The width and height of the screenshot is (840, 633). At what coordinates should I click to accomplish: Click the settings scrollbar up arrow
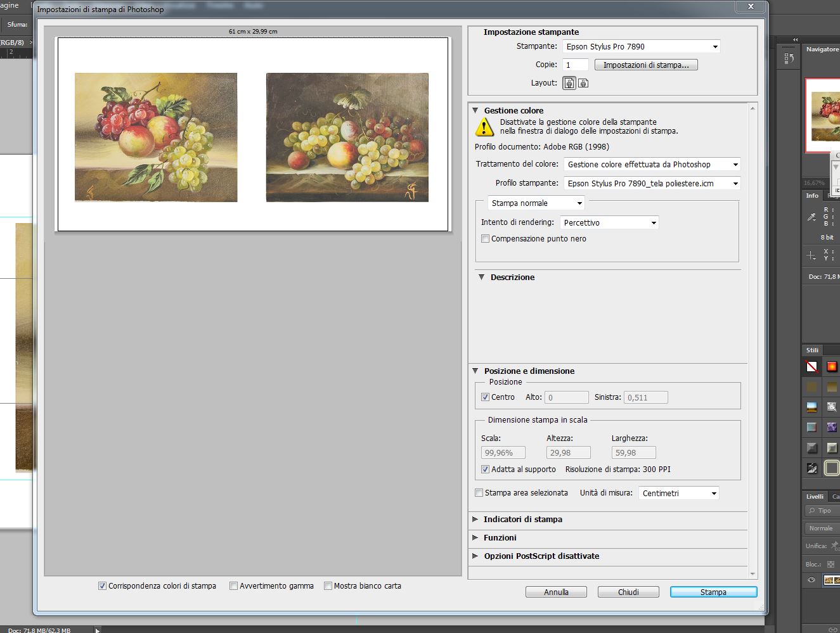pos(753,108)
